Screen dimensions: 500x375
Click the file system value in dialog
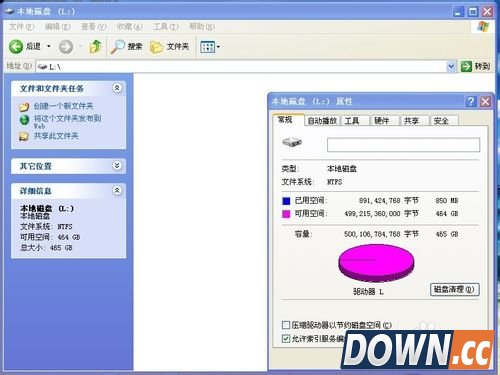click(x=334, y=182)
